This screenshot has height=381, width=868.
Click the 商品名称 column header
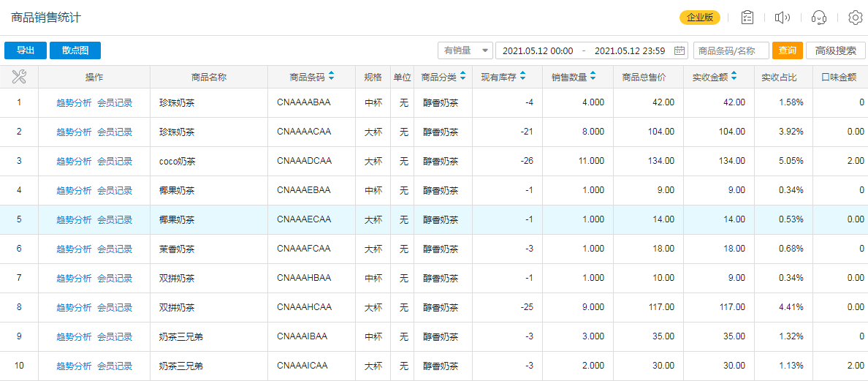pyautogui.click(x=209, y=77)
